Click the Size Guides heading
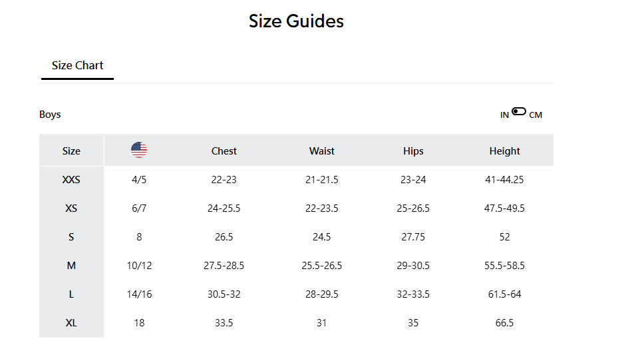Image resolution: width=644 pixels, height=345 pixels. [296, 21]
